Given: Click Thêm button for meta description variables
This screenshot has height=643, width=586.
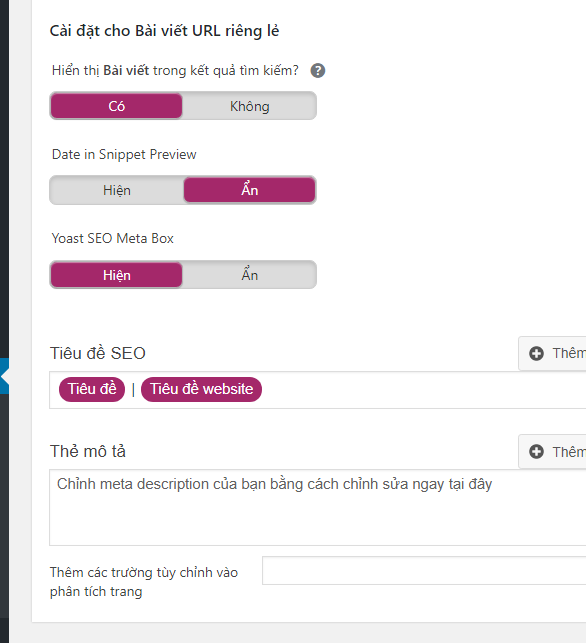Looking at the screenshot, I should 552,451.
